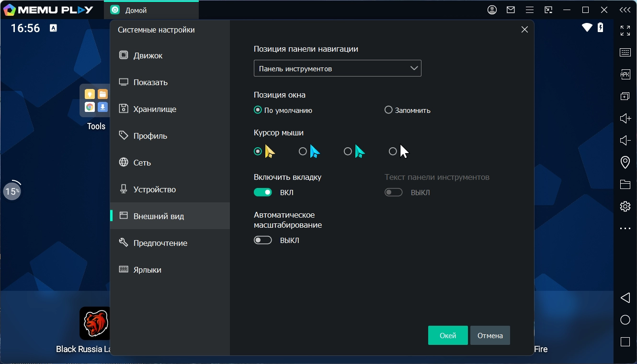The width and height of the screenshot is (637, 364).
Task: Close the Системные настройки dialog
Action: click(524, 30)
